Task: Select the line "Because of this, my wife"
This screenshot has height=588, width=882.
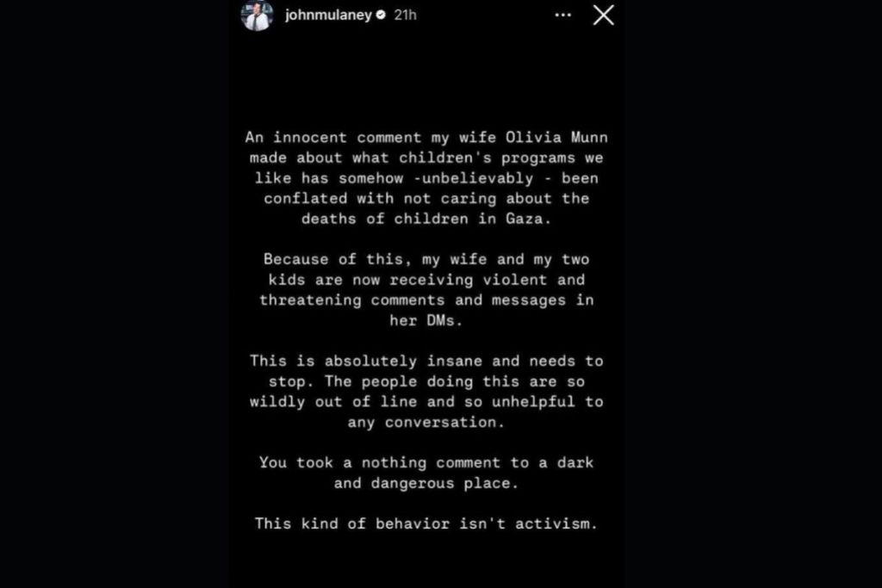Action: coord(426,259)
